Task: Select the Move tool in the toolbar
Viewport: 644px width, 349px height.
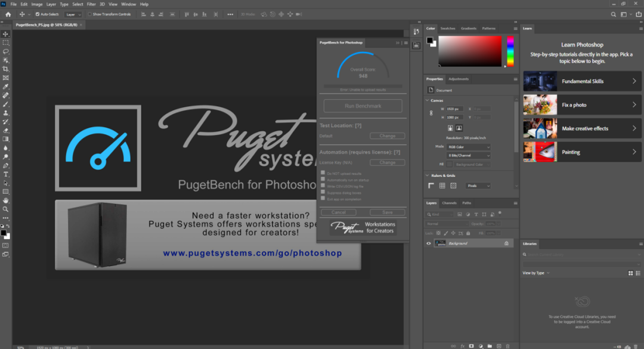Action: coord(6,34)
